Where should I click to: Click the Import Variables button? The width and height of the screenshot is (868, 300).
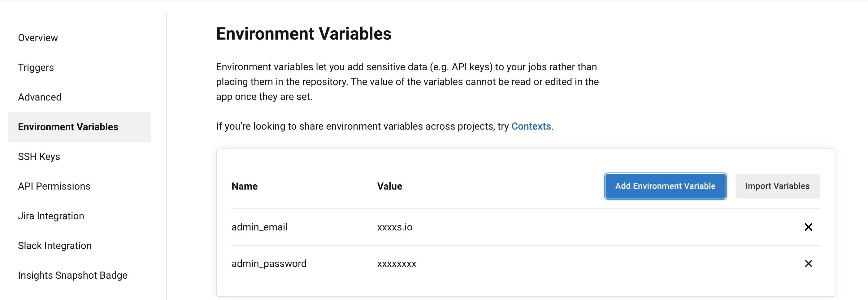[x=777, y=186]
